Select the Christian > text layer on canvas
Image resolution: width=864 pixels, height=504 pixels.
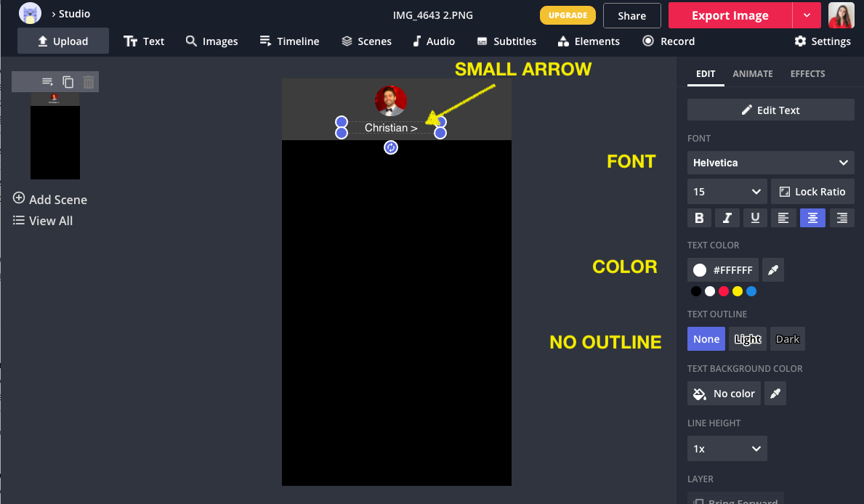pos(391,128)
